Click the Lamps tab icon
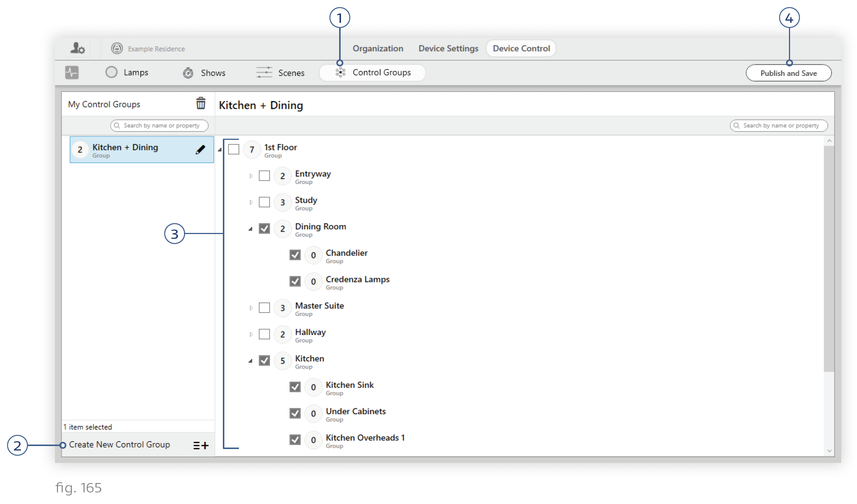857x504 pixels. coord(110,73)
